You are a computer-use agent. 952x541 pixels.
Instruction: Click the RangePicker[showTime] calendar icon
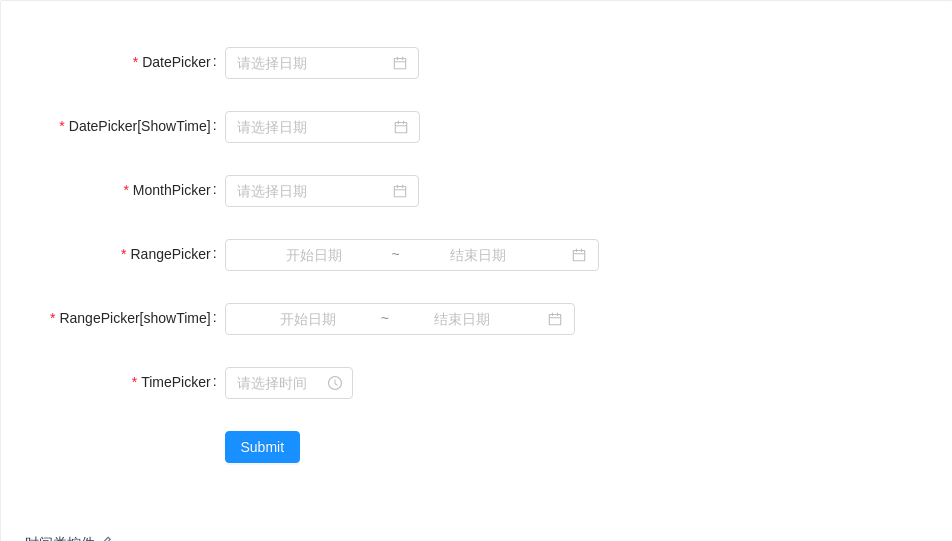click(555, 319)
